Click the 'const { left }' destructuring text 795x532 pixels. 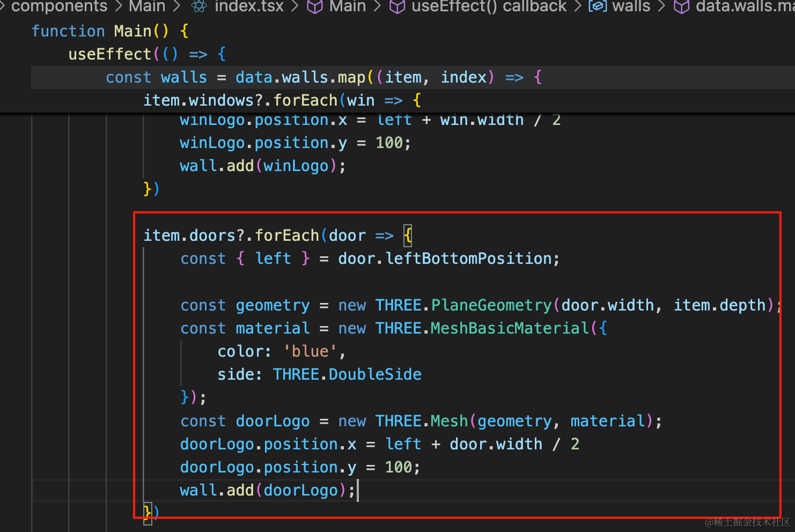(245, 258)
